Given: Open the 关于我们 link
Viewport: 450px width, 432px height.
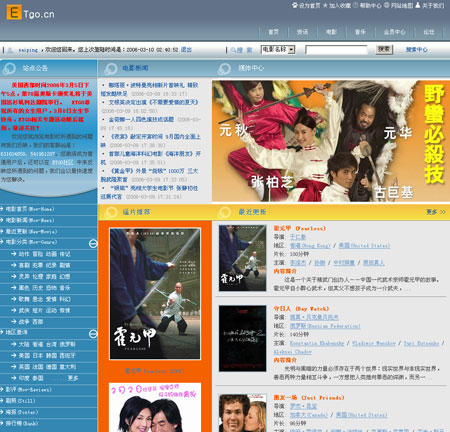Looking at the screenshot, I should coord(433,5).
